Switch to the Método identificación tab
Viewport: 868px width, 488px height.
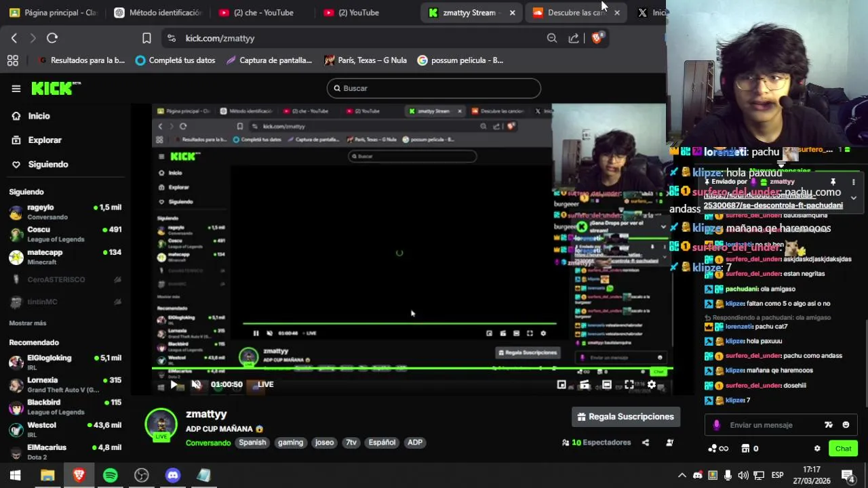click(x=158, y=12)
